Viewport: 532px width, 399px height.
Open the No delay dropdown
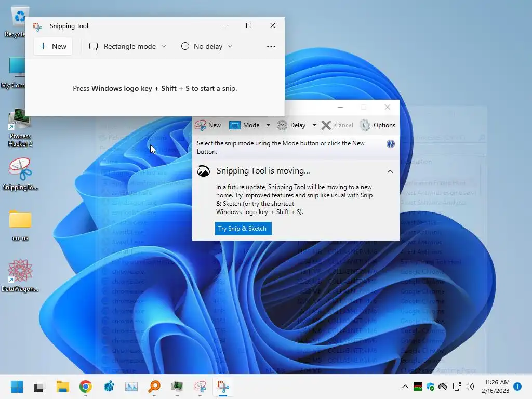click(207, 46)
